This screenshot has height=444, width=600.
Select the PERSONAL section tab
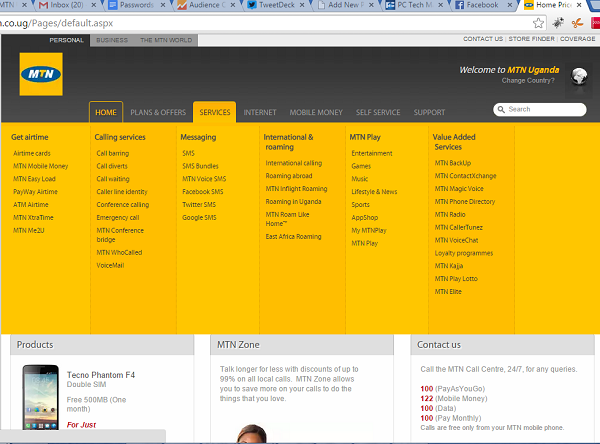(67, 40)
